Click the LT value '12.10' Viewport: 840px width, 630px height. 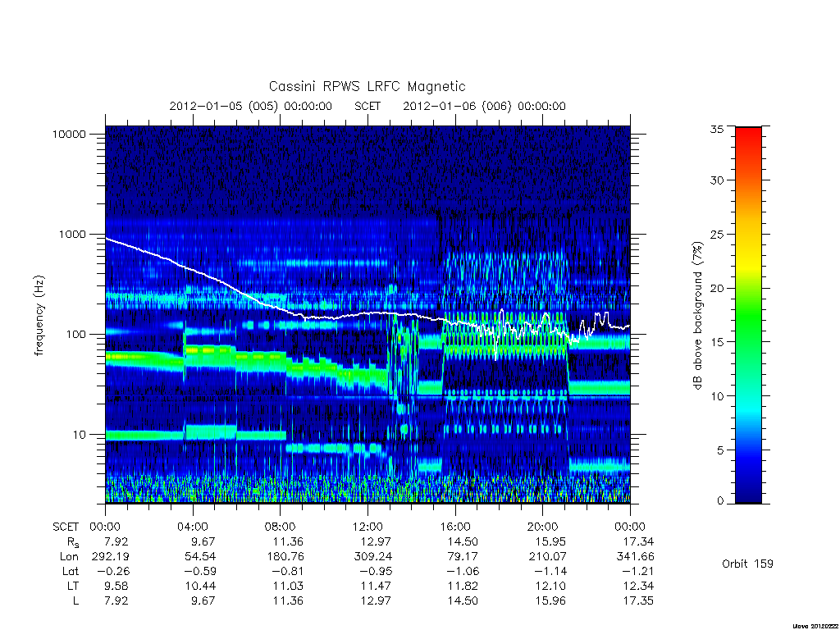(x=550, y=586)
